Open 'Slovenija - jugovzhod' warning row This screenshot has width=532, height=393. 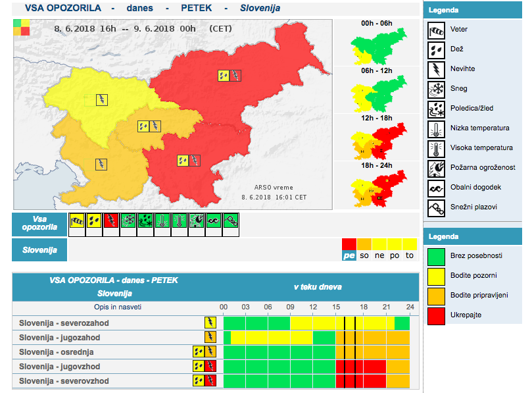(x=63, y=367)
